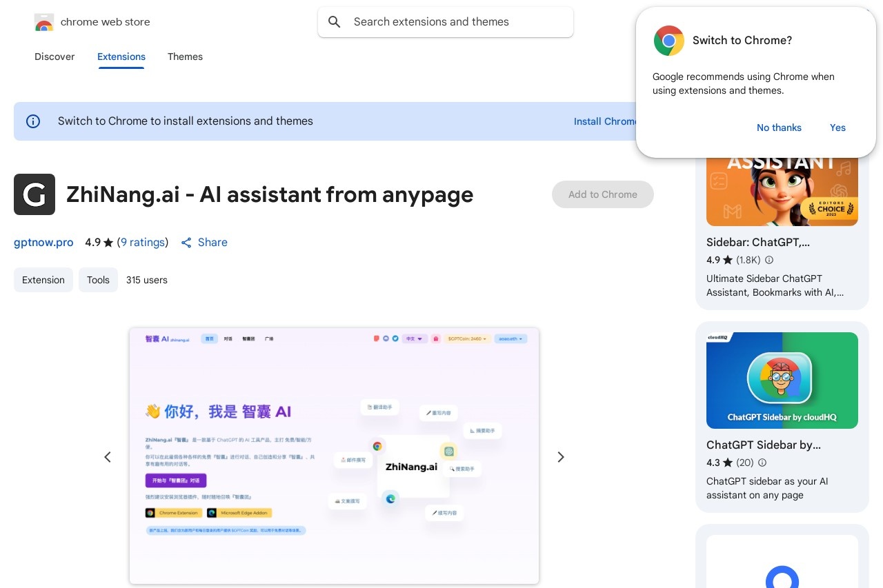Screen dimensions: 883x588
Task: Open ChatGPT Sidebar by cloudHQ thumbnail
Action: (782, 381)
